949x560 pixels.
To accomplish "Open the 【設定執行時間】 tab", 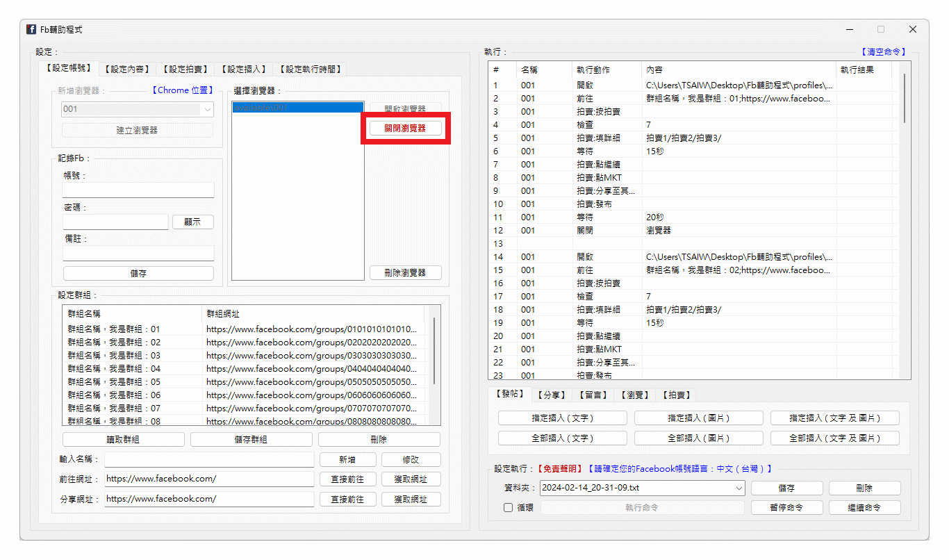I will pos(309,69).
